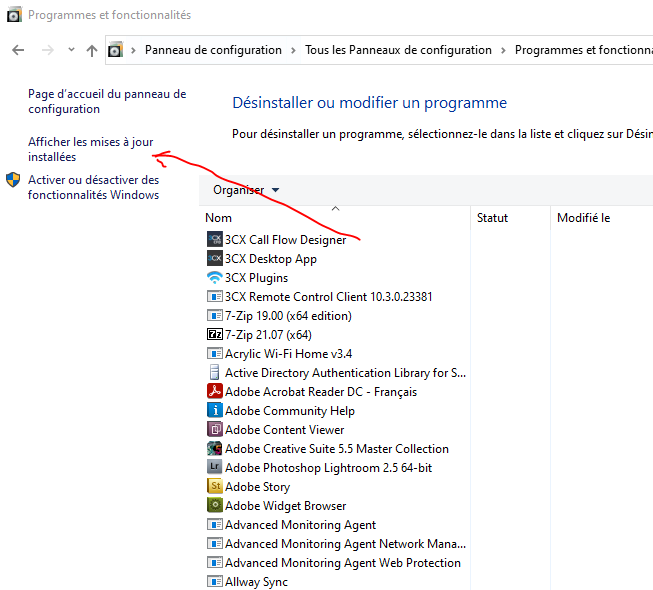Select Adobe Story name

click(257, 487)
